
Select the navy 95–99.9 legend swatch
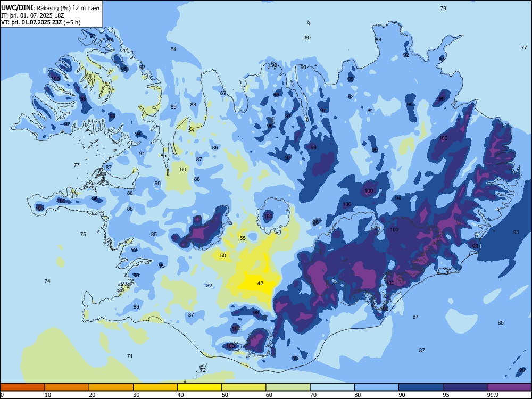pos(465,387)
